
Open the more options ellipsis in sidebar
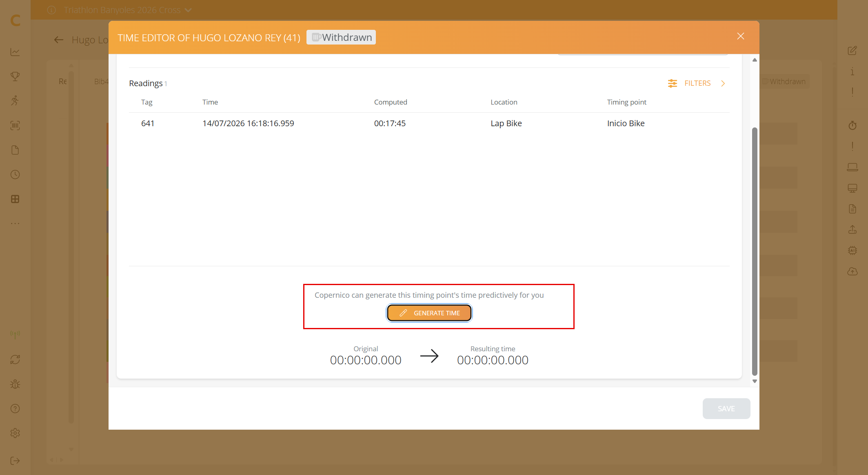click(15, 223)
